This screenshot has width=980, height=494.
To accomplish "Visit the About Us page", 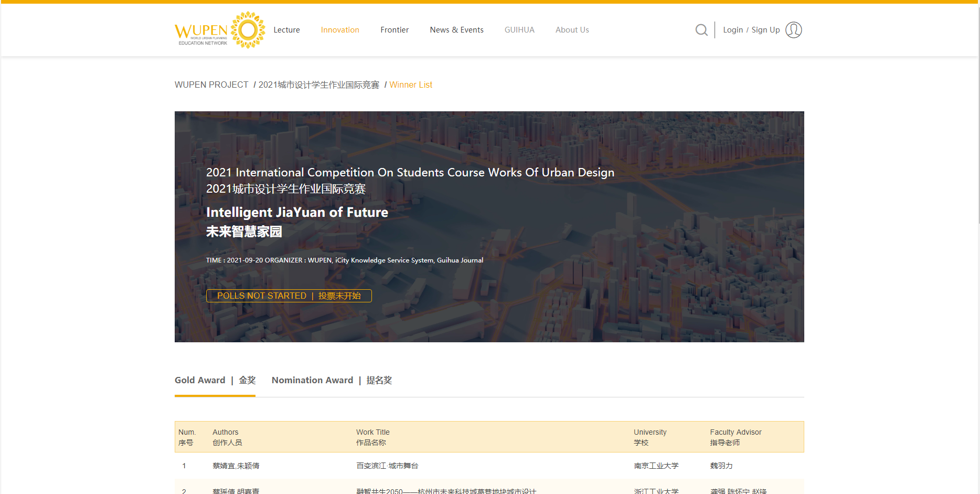I will point(572,30).
